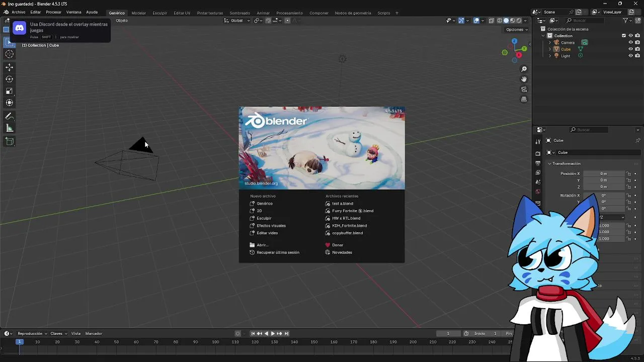Click the zoom view magnifier icon
This screenshot has width=644, height=362.
[x=524, y=69]
